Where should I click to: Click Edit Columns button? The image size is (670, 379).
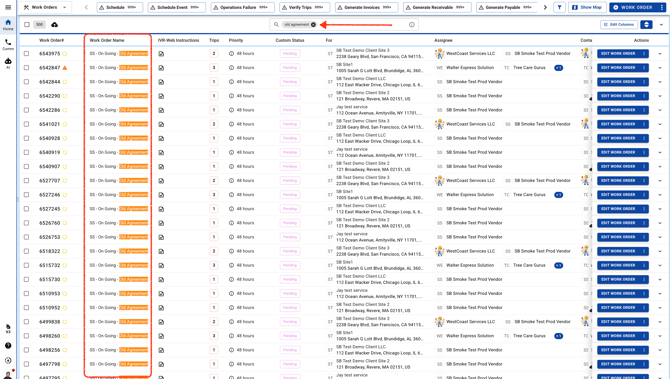pyautogui.click(x=619, y=25)
